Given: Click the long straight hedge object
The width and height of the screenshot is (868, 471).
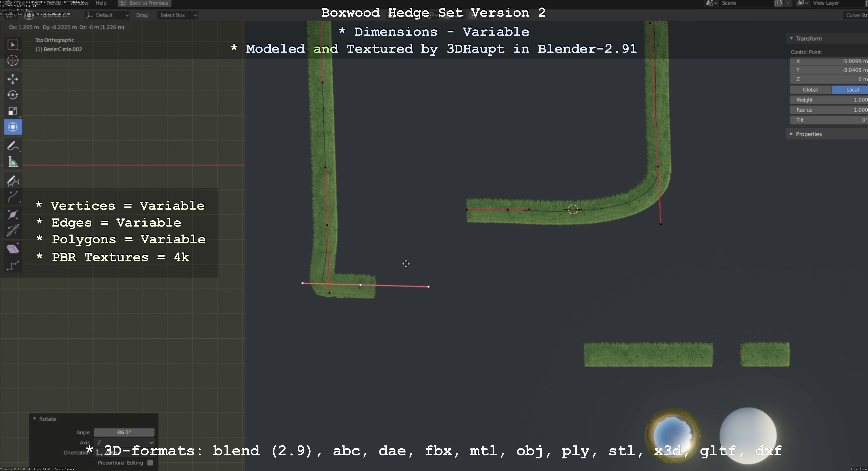Looking at the screenshot, I should [648, 355].
